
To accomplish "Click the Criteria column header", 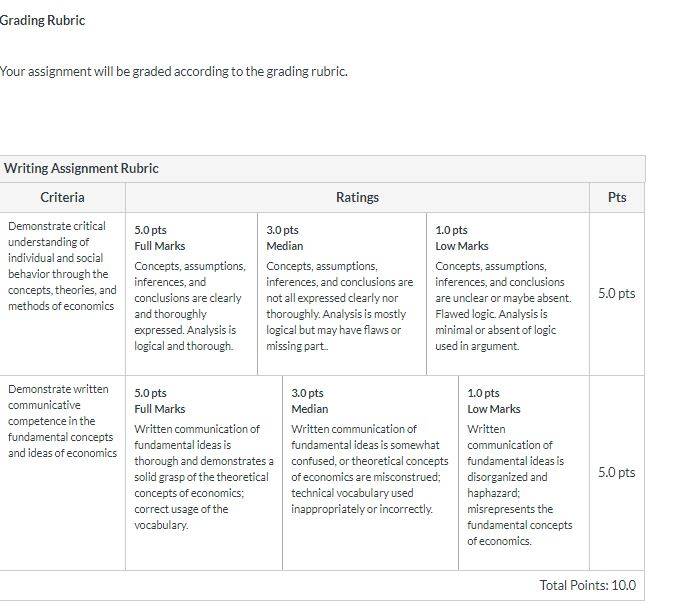I will (x=62, y=197).
